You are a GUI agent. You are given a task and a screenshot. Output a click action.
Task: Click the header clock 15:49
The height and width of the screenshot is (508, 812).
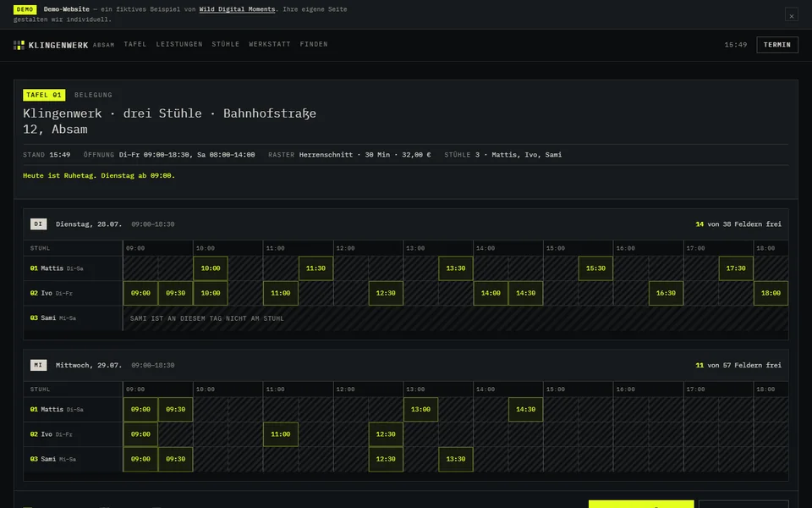[x=735, y=45]
